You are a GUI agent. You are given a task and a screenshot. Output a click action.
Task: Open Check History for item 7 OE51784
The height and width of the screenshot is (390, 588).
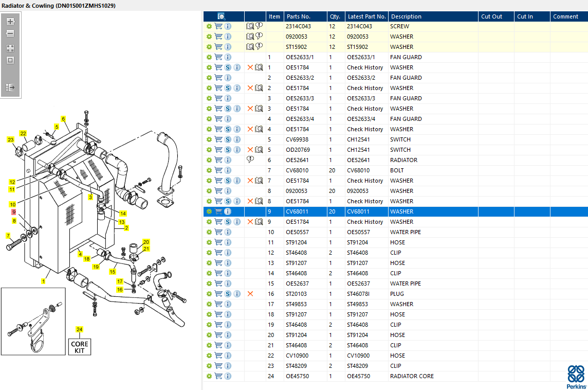[x=365, y=181]
